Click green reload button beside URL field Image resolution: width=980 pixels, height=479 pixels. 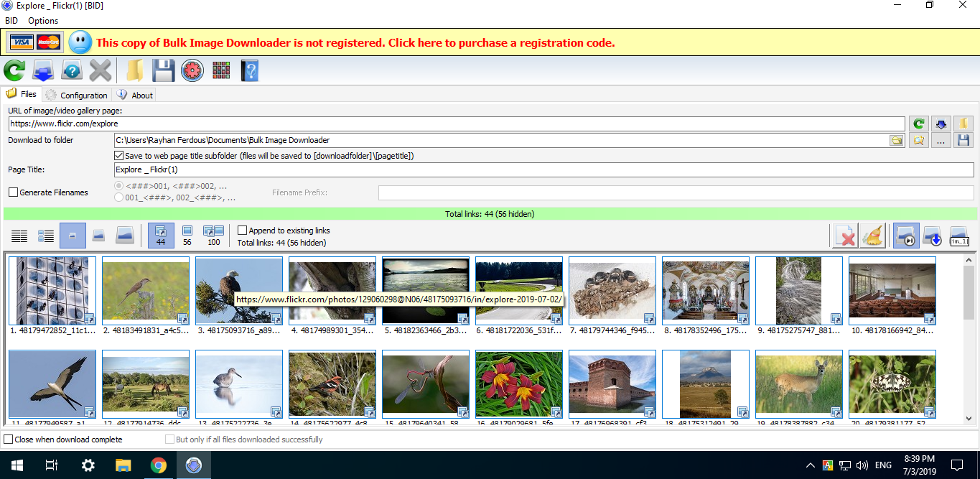click(918, 124)
